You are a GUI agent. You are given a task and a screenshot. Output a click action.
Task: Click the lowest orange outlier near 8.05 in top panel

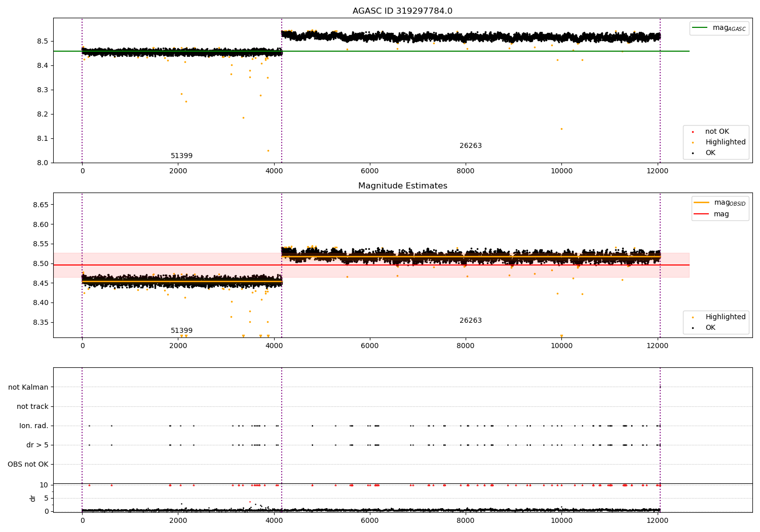[x=268, y=150]
